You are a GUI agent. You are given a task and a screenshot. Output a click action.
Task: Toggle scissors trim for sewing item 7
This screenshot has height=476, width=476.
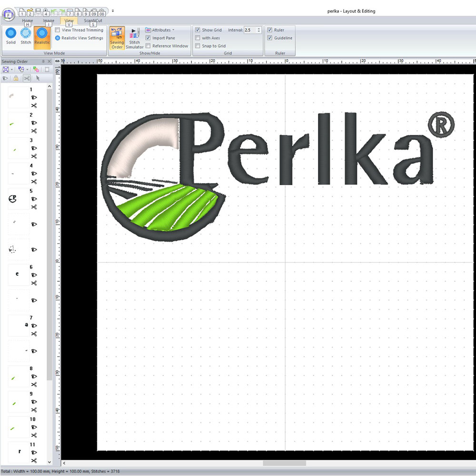34,334
